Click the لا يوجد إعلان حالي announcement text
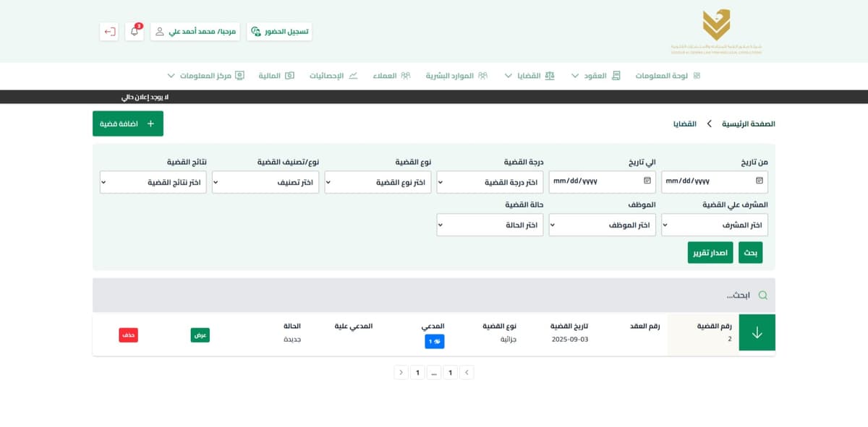Image resolution: width=868 pixels, height=427 pixels. click(145, 97)
